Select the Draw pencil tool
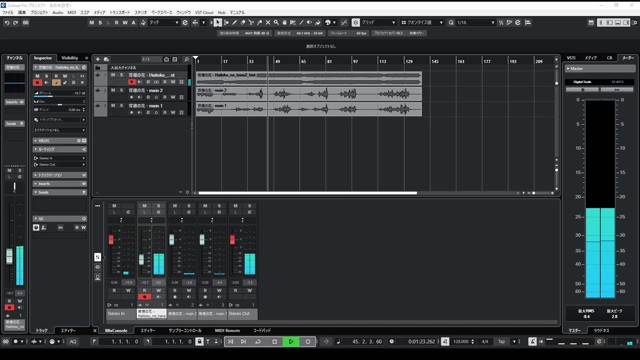640x360 pixels. point(235,23)
